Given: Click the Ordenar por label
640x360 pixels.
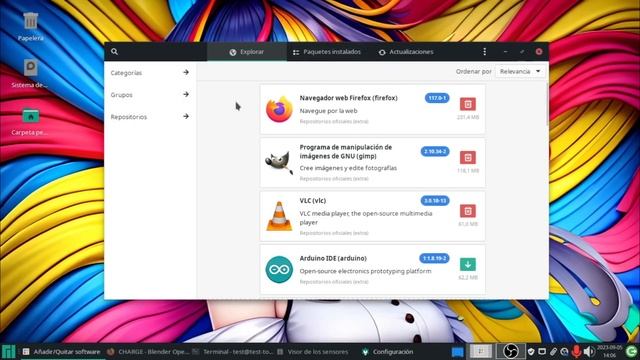Looking at the screenshot, I should (x=473, y=71).
